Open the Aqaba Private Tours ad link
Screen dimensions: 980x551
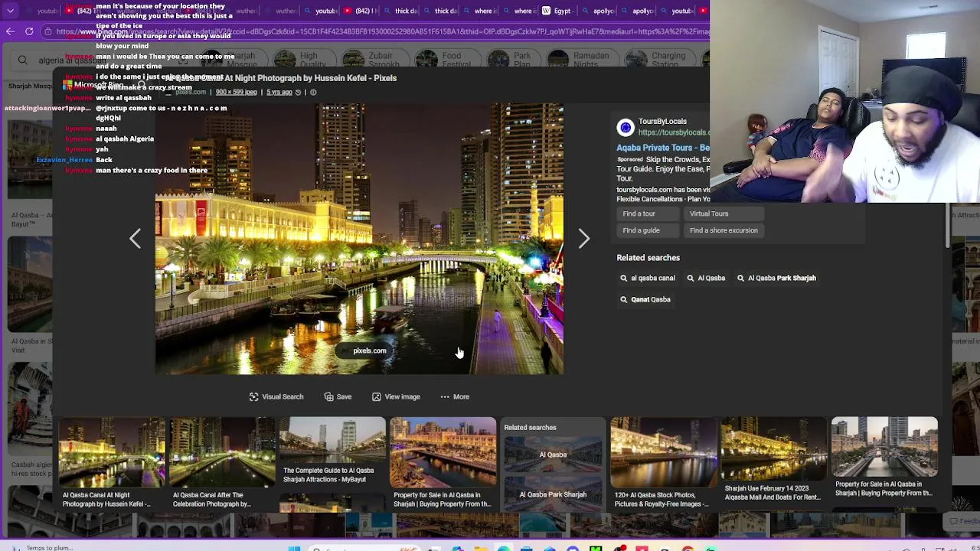tap(663, 147)
